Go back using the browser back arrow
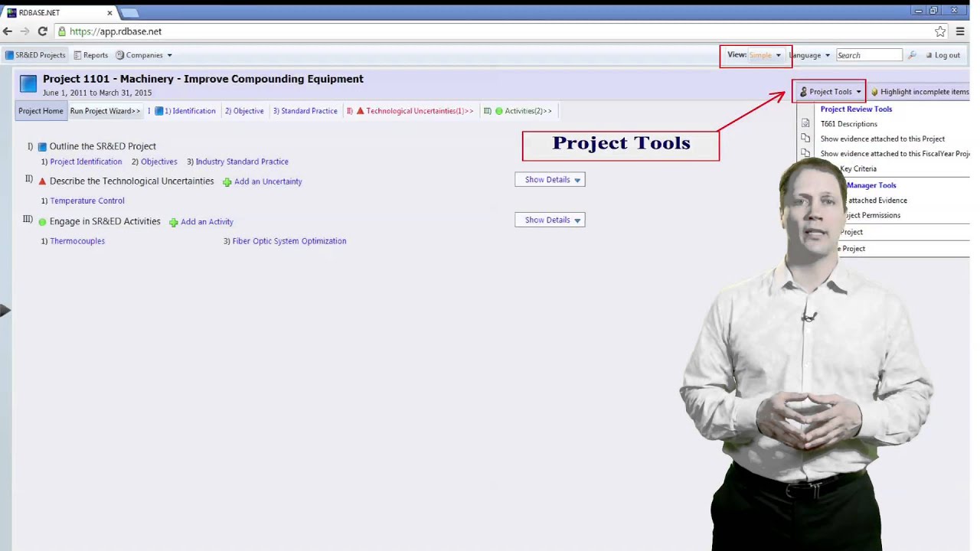Image resolution: width=980 pixels, height=551 pixels. pyautogui.click(x=7, y=31)
